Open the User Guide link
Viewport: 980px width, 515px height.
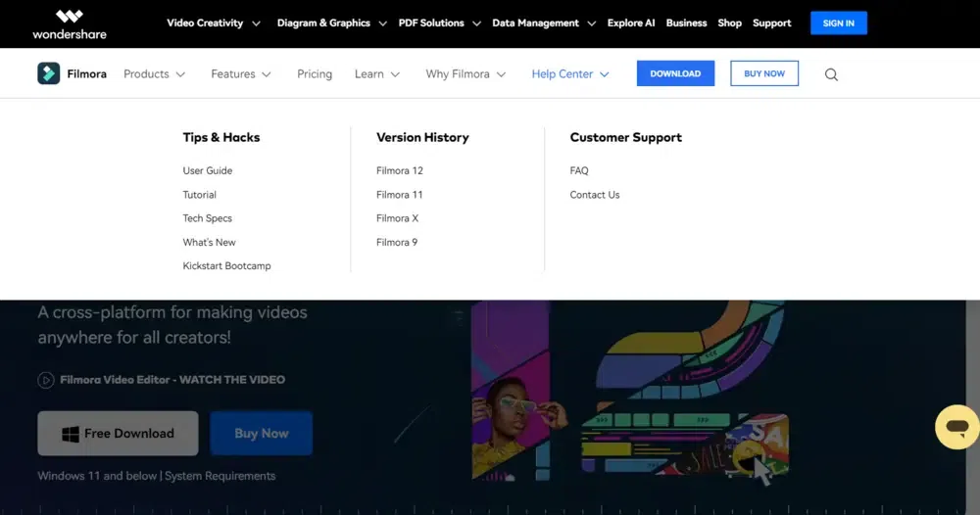coord(208,170)
